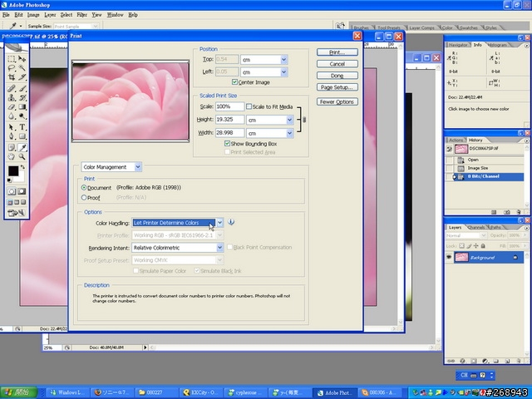532x399 pixels.
Task: Switch to Standard edit mode in toolbox
Action: [x=12, y=191]
